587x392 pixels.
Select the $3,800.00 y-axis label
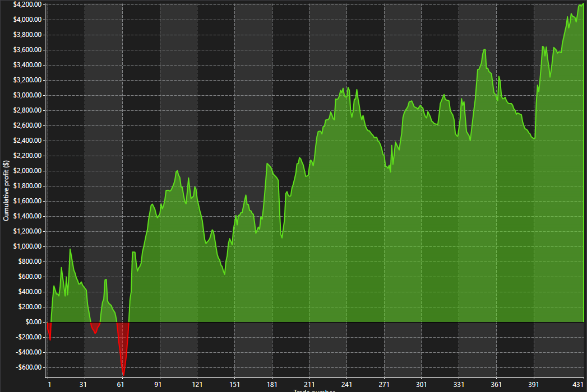[x=27, y=35]
